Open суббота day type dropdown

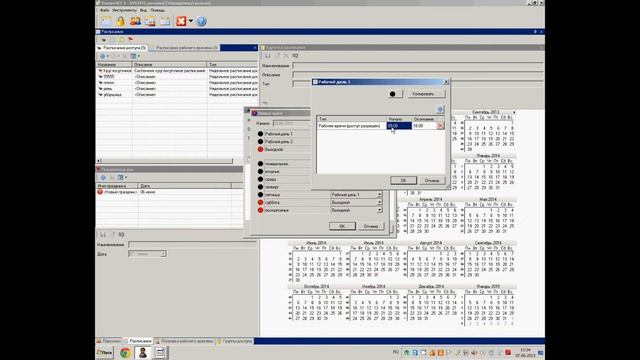click(x=379, y=202)
